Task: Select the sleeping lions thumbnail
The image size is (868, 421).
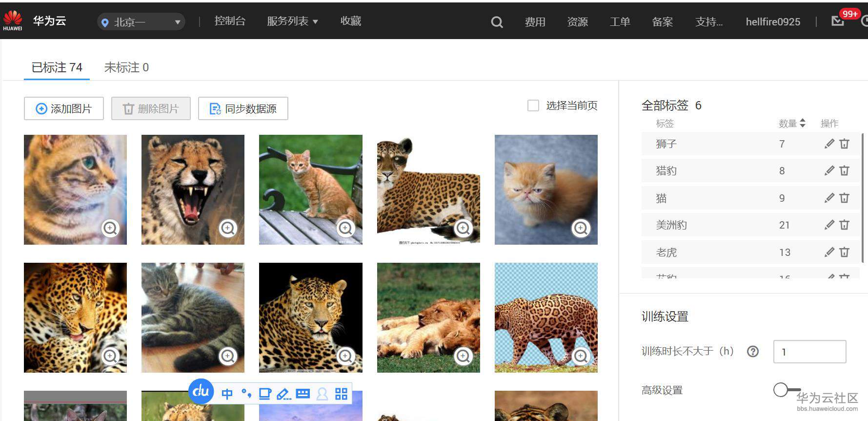Action: click(428, 317)
